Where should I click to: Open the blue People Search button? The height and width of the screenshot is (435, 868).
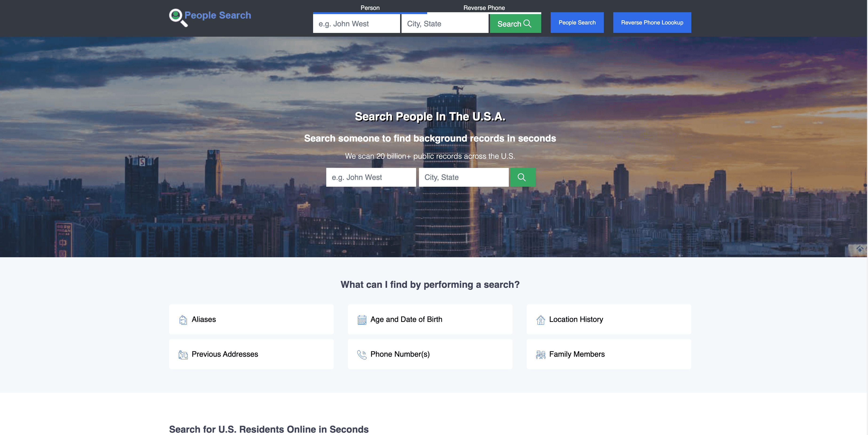577,23
